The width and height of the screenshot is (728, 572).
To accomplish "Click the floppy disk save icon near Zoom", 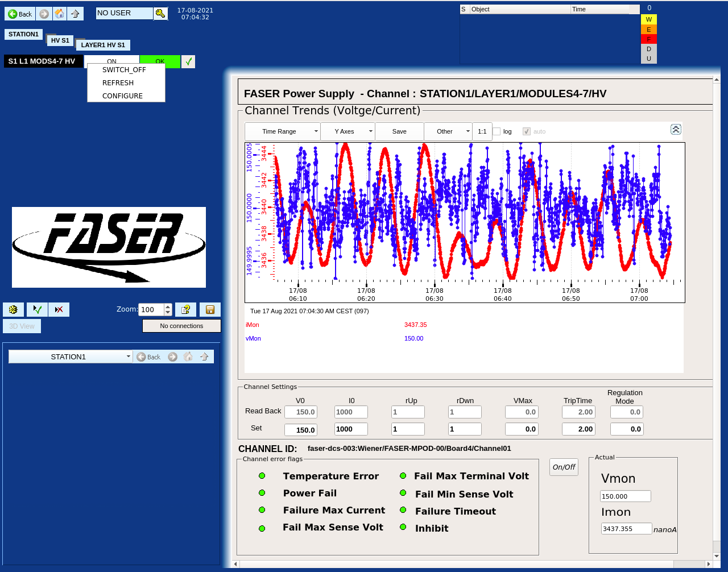I will click(x=210, y=309).
